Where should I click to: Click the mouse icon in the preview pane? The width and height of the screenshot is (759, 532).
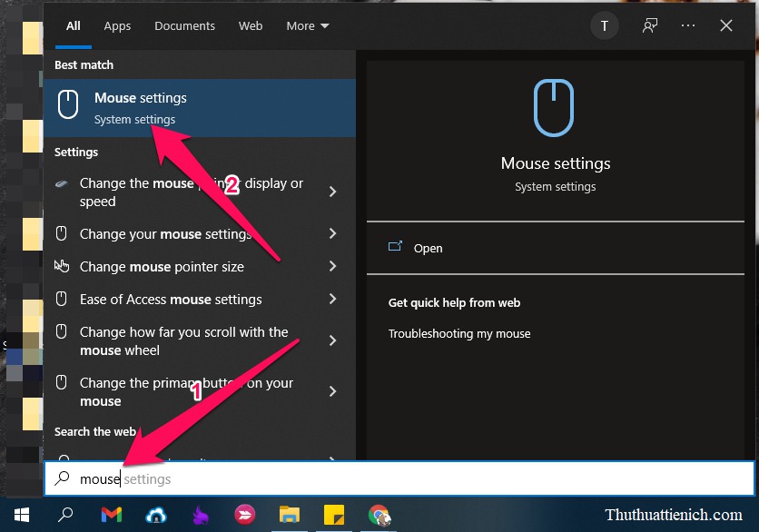point(556,107)
